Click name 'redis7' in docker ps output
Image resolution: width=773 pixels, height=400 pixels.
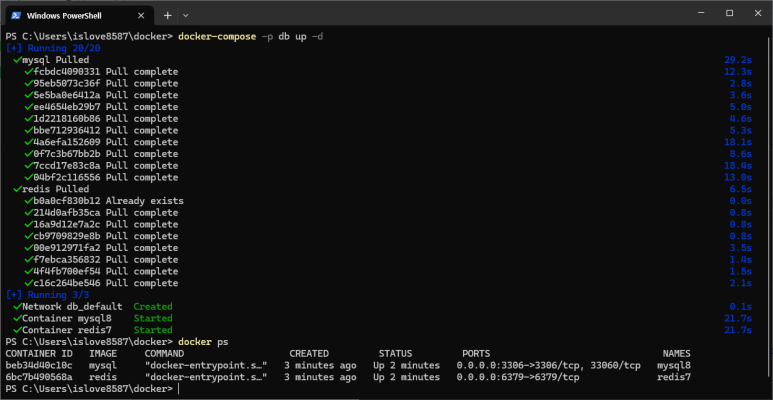[x=674, y=377]
